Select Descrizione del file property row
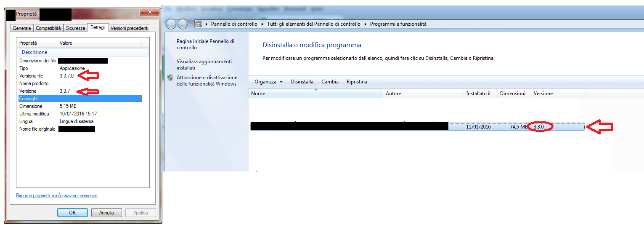The height and width of the screenshot is (225, 644). click(80, 61)
